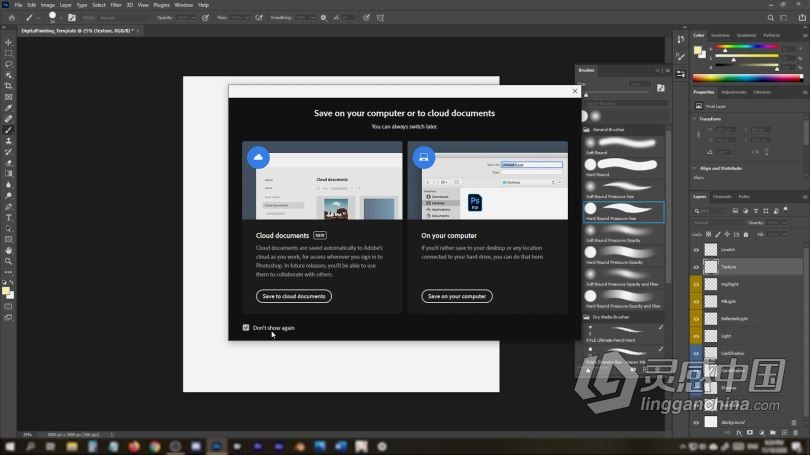Collapse the Transform section in Properties

[x=694, y=119]
